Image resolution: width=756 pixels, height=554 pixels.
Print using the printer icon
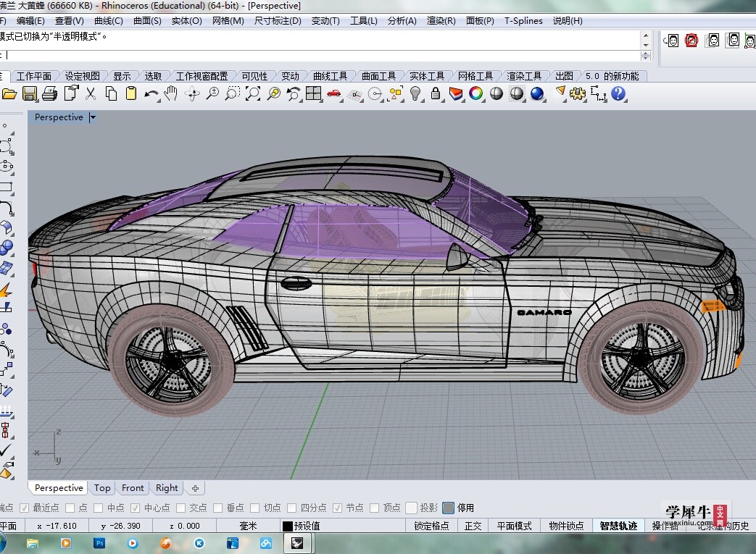50,93
